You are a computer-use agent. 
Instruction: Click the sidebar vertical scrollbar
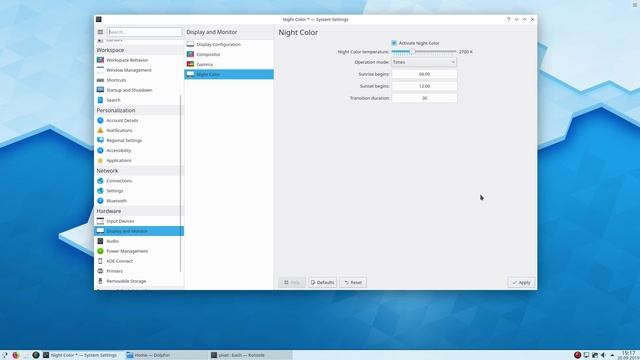pyautogui.click(x=180, y=184)
